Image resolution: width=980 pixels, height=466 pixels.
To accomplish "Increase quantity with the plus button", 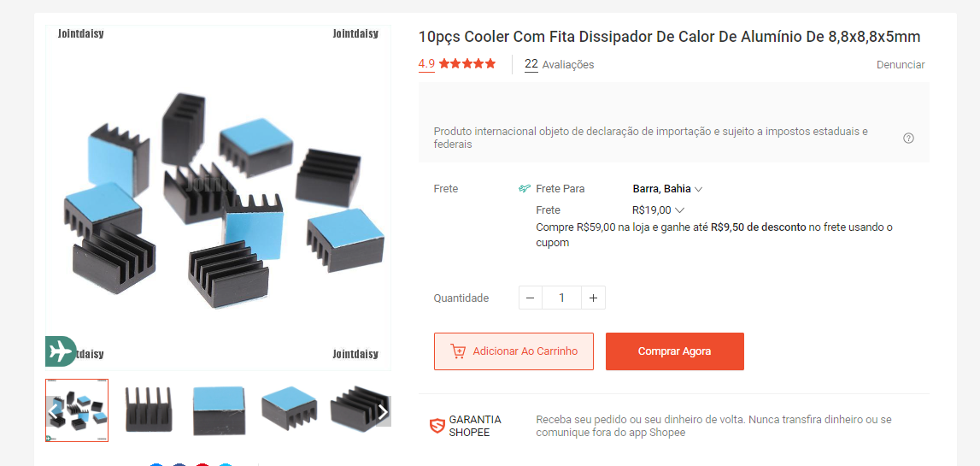I will [x=593, y=298].
